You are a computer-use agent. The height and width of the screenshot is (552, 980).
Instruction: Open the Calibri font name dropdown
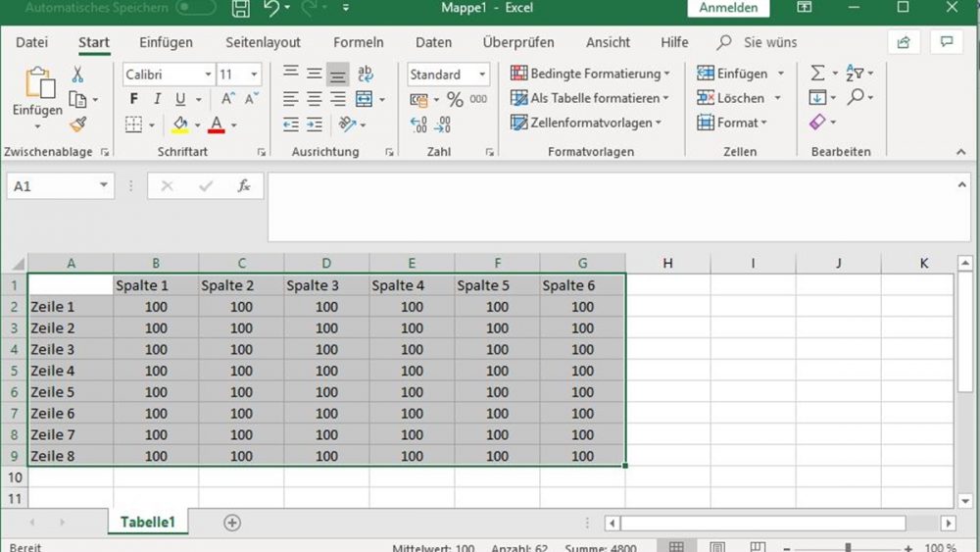(x=208, y=75)
